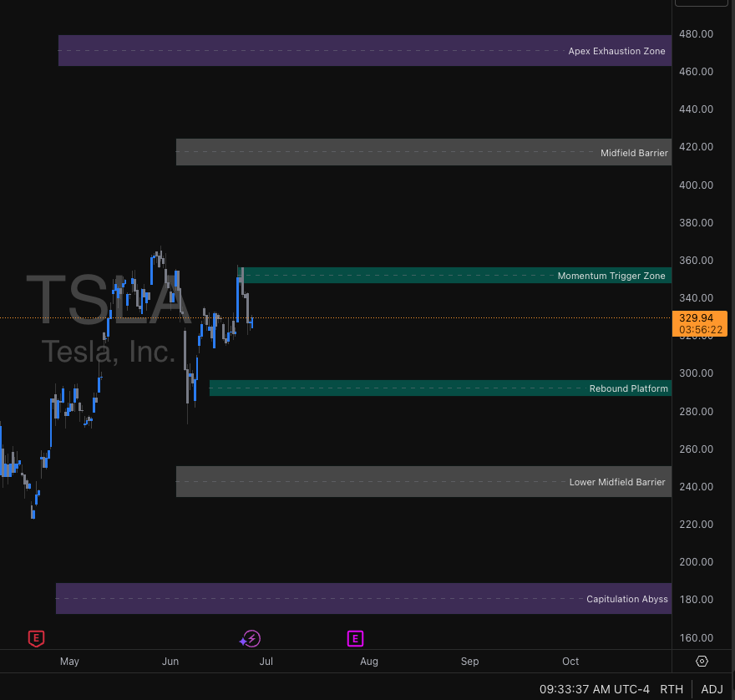Click the red earnings marker near May
This screenshot has width=735, height=700.
point(36,638)
